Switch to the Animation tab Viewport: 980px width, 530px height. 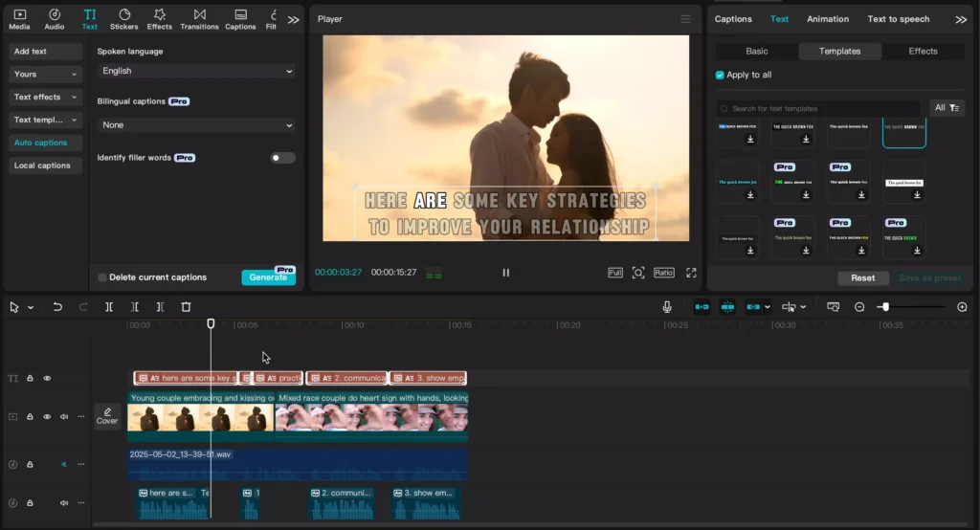pos(828,19)
